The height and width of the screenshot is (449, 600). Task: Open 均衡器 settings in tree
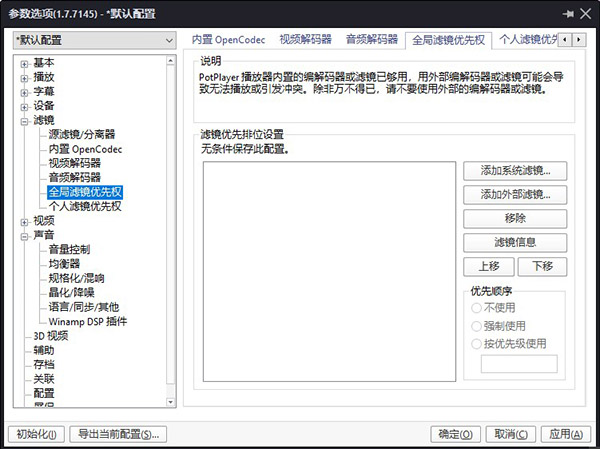point(64,264)
